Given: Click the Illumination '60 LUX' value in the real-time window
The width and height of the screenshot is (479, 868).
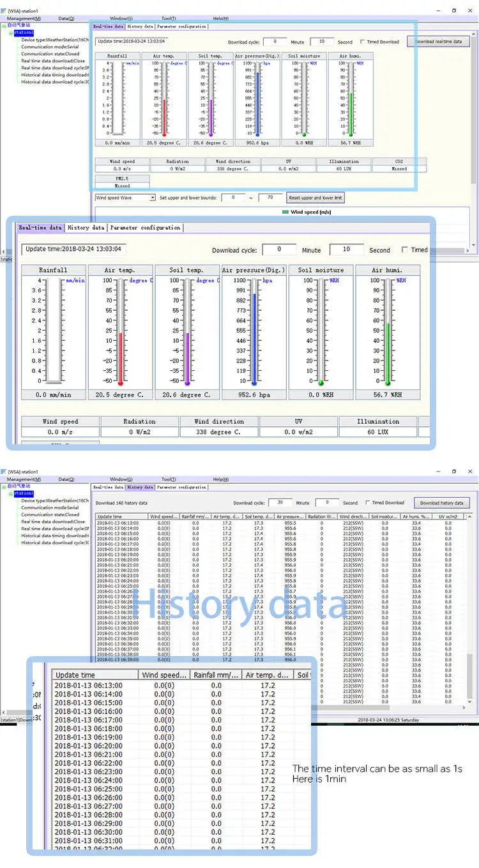Looking at the screenshot, I should (344, 169).
